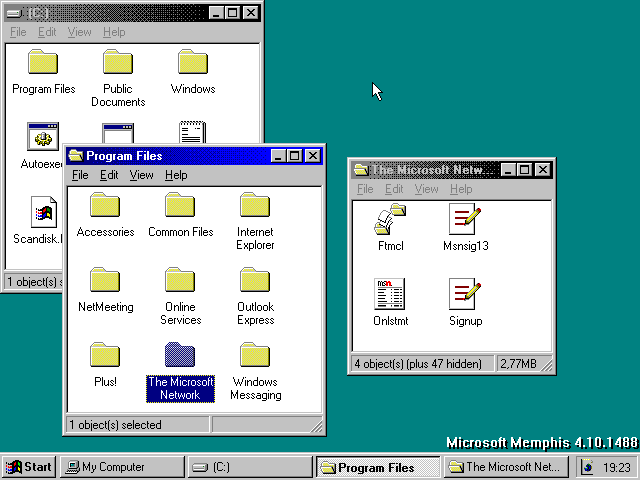Open the Online Services folder icon

coord(180,280)
